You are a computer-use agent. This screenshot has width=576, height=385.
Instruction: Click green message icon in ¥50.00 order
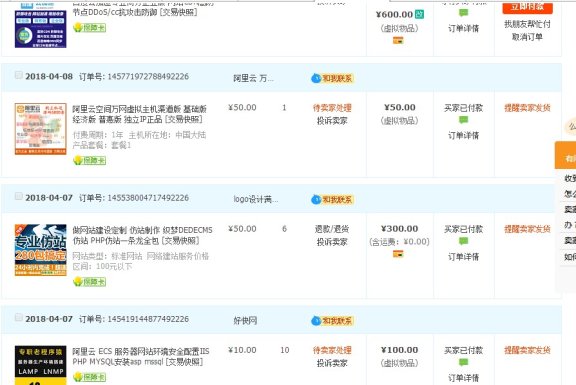click(x=464, y=120)
